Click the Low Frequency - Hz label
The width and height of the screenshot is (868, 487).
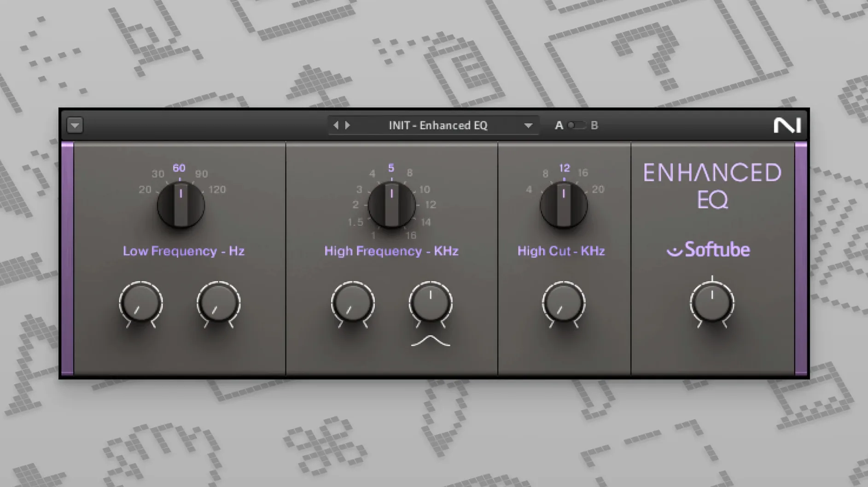point(183,251)
